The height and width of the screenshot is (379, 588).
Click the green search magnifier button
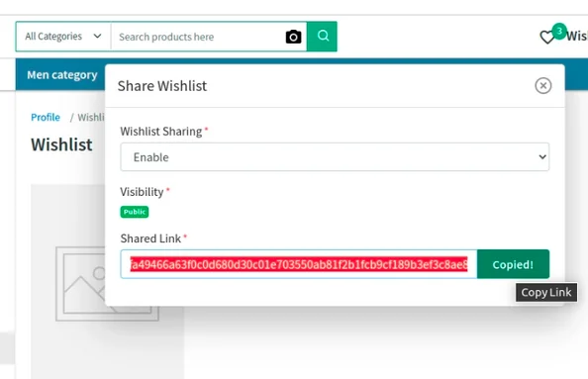coord(322,37)
